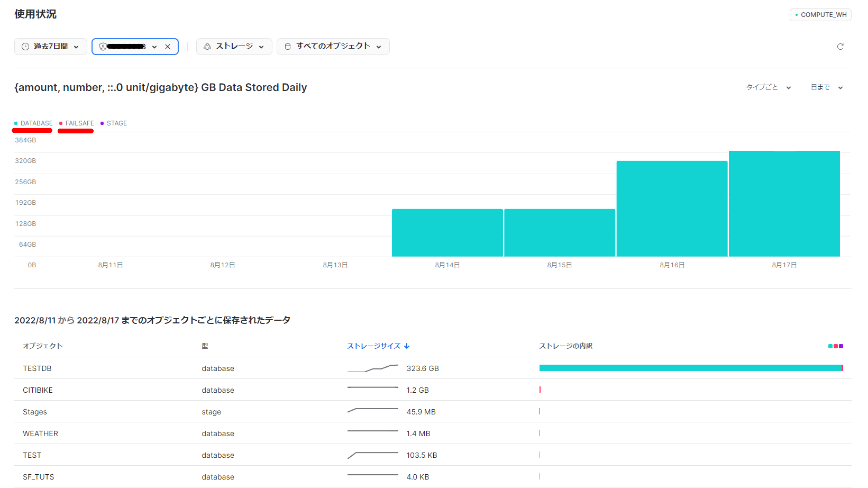
Task: Open the すべてのオブジェクト filter dropdown
Action: tap(333, 47)
